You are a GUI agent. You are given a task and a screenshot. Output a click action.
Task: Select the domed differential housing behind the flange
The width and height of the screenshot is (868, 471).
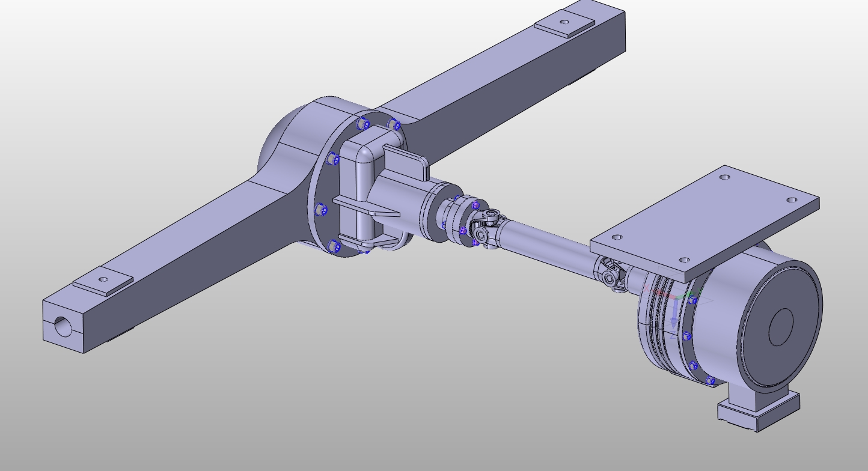283,150
